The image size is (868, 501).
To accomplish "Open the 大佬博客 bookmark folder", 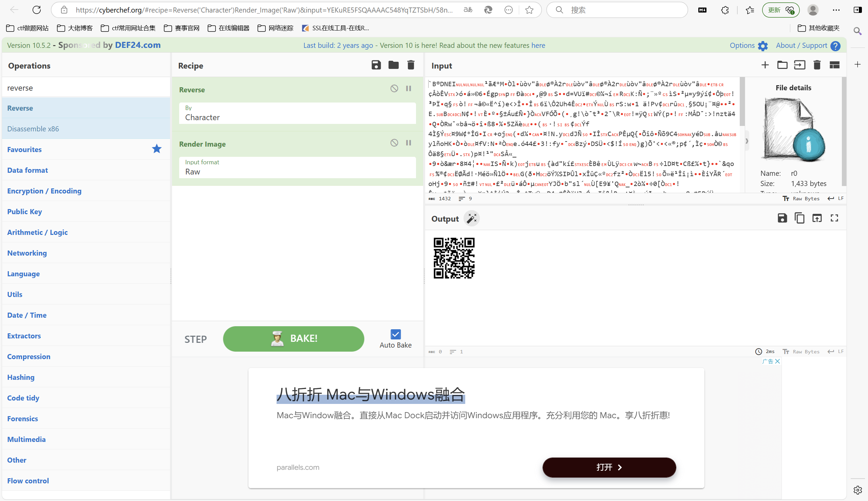I will tap(75, 28).
